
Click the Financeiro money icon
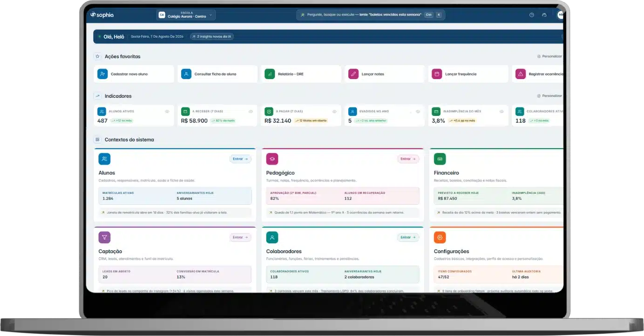tap(440, 159)
